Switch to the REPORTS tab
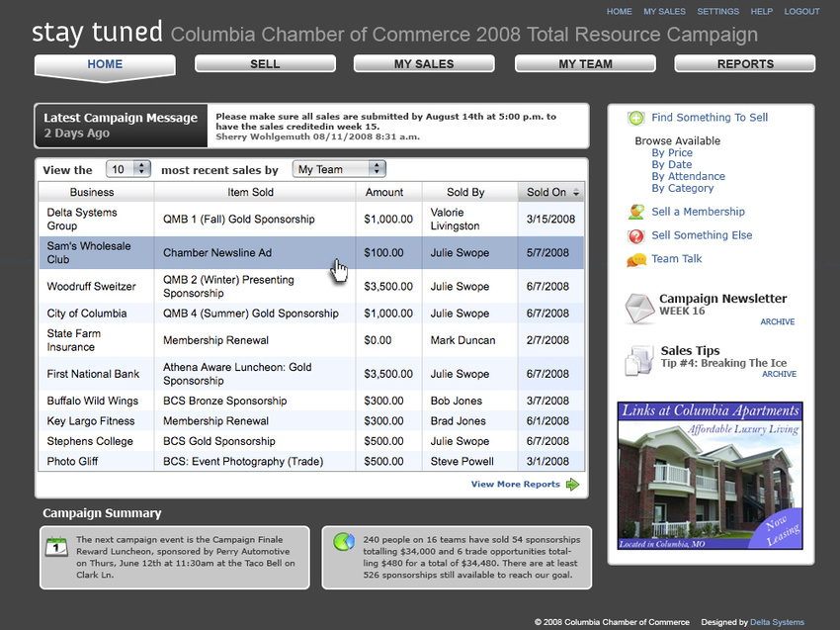Image resolution: width=840 pixels, height=630 pixels. [745, 64]
